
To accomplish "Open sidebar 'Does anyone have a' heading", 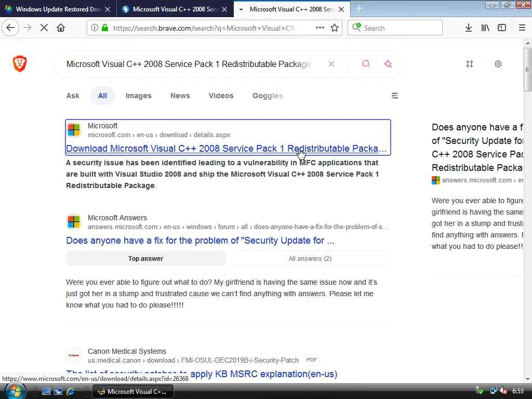I will (x=477, y=147).
